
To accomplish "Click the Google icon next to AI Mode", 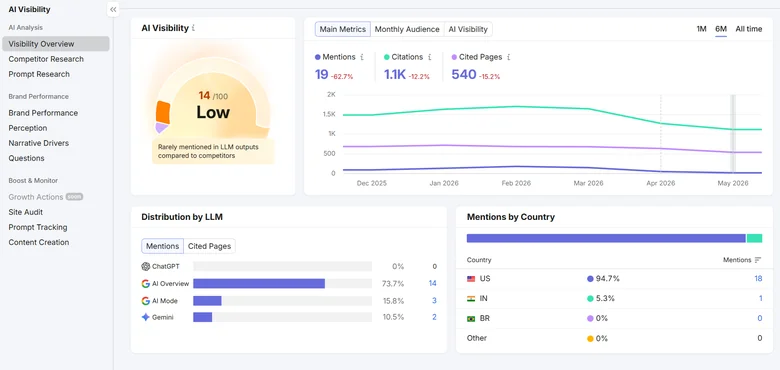I will tap(145, 301).
